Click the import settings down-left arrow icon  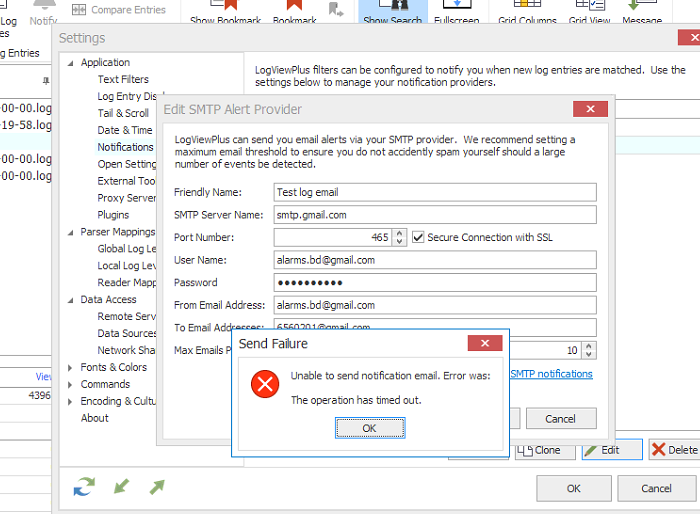tap(121, 486)
